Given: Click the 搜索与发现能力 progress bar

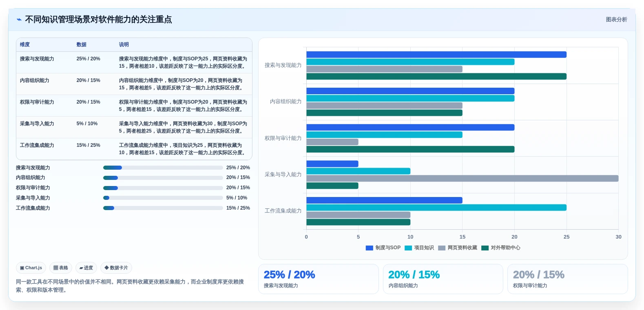Looking at the screenshot, I should pos(163,168).
